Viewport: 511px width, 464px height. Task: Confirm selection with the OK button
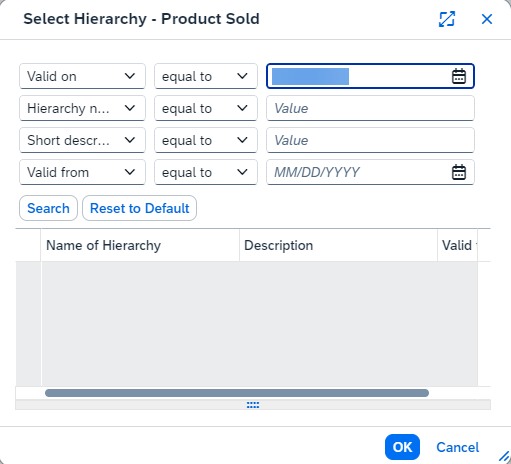(402, 447)
